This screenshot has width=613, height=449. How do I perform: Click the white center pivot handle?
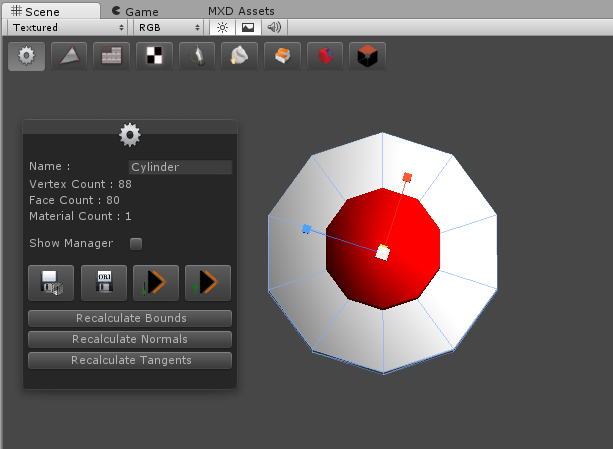(x=383, y=253)
